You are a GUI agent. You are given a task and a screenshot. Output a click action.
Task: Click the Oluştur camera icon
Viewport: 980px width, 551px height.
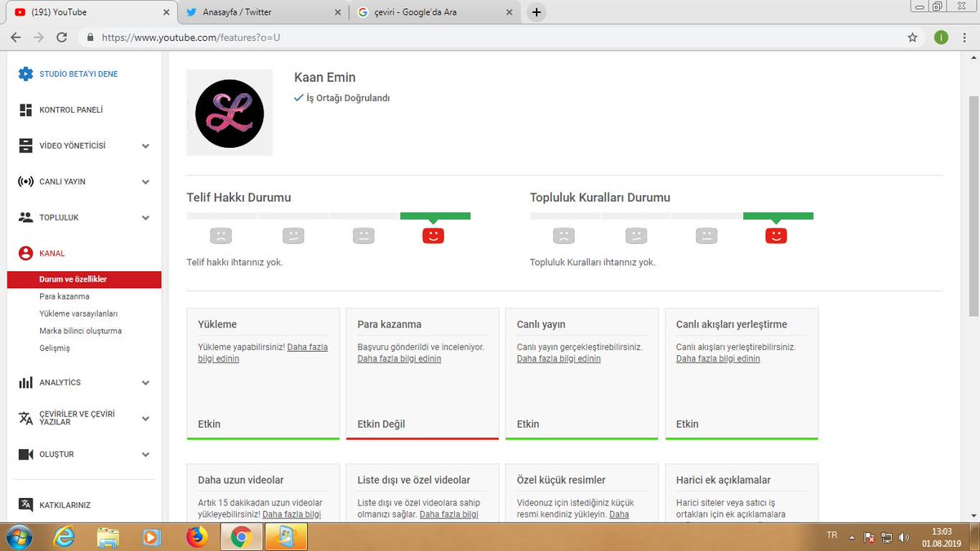click(x=25, y=454)
